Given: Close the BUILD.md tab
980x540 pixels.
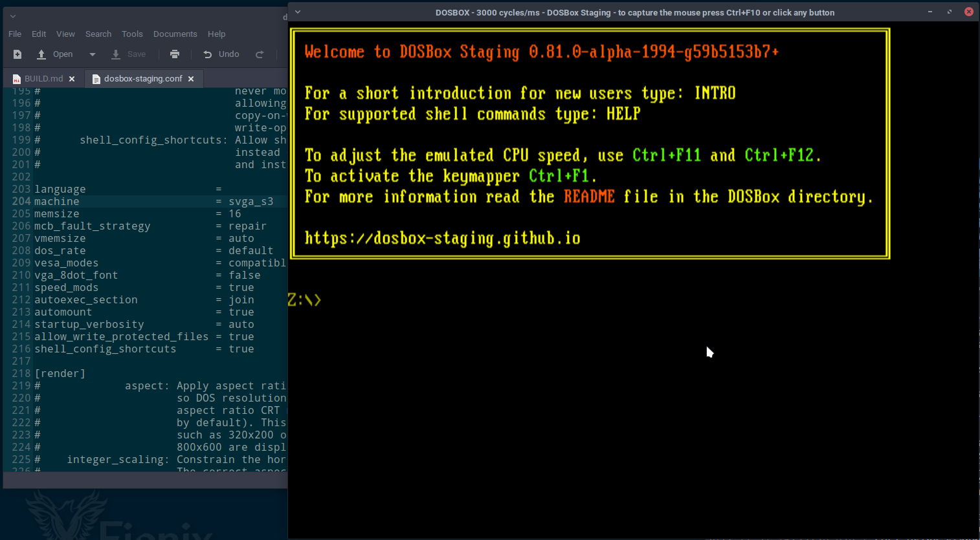Looking at the screenshot, I should point(72,78).
